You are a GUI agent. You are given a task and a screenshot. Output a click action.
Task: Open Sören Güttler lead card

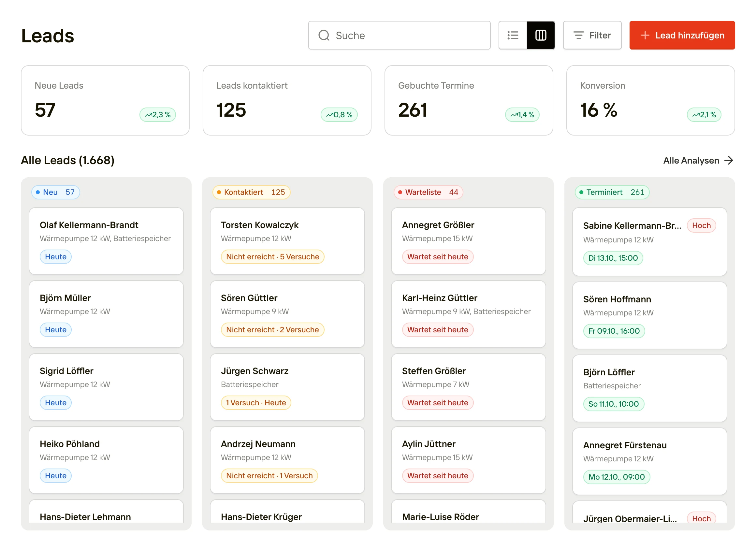[287, 314]
